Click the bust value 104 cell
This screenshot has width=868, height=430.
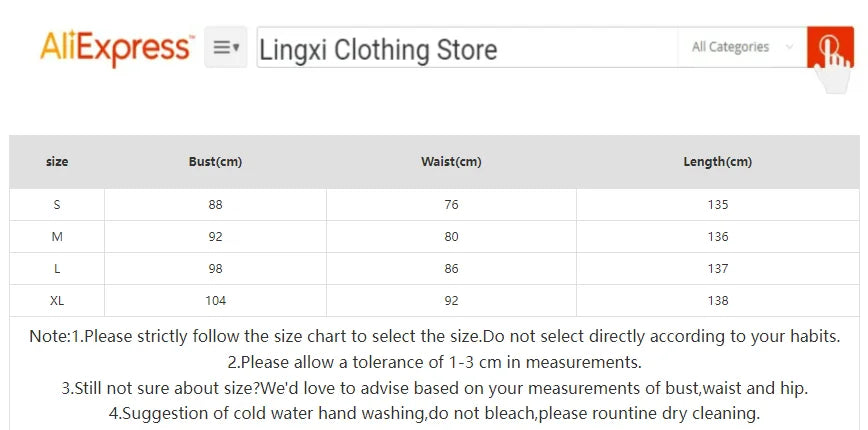point(215,301)
